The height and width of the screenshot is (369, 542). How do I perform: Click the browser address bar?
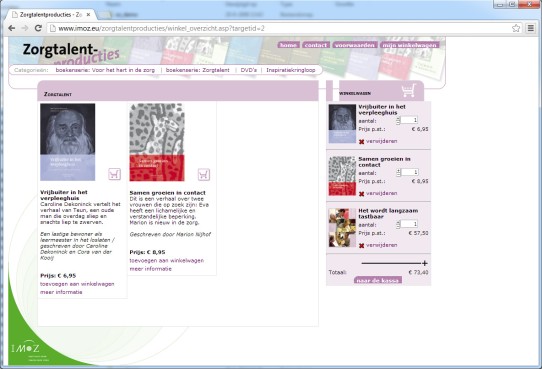[280, 28]
